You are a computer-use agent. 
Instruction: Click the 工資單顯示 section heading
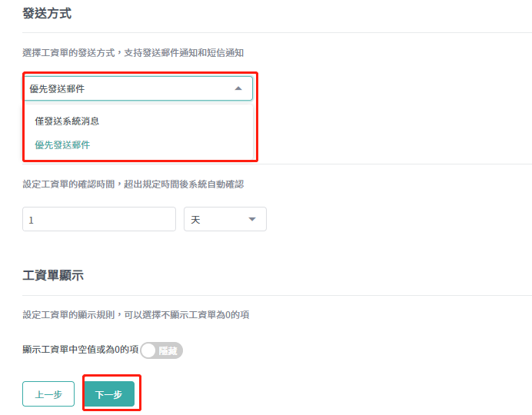pyautogui.click(x=53, y=275)
